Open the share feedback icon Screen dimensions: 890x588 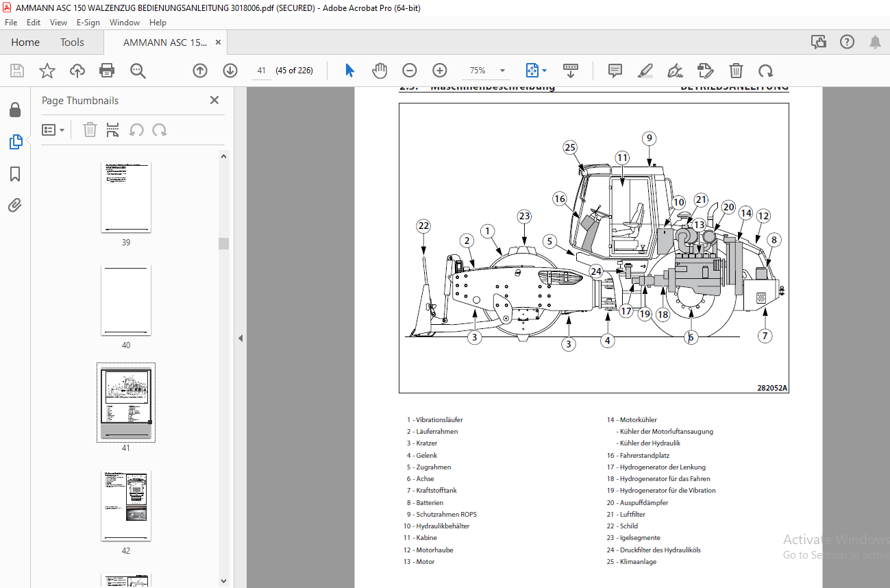pos(818,42)
